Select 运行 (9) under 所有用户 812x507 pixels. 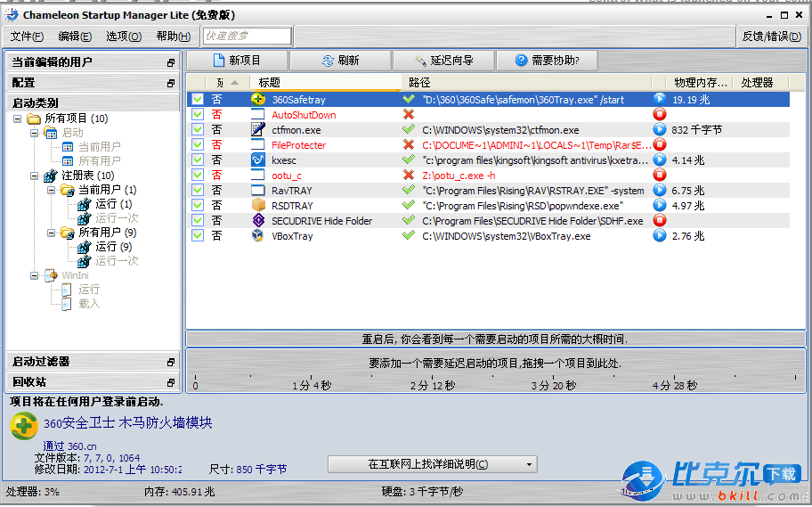[x=113, y=247]
